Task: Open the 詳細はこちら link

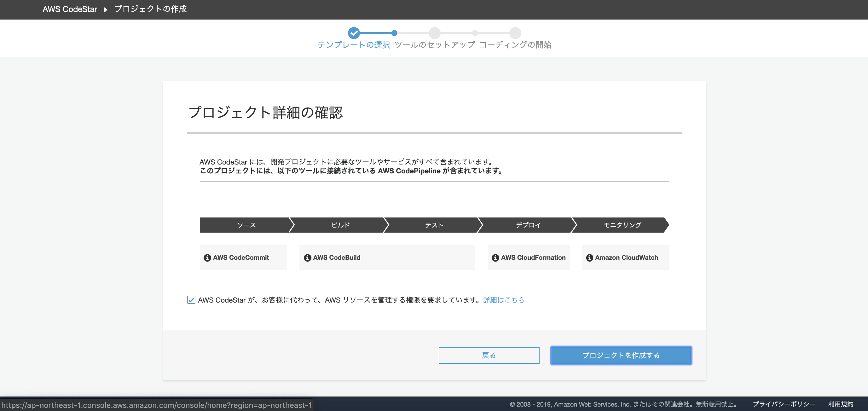Action: pyautogui.click(x=504, y=300)
